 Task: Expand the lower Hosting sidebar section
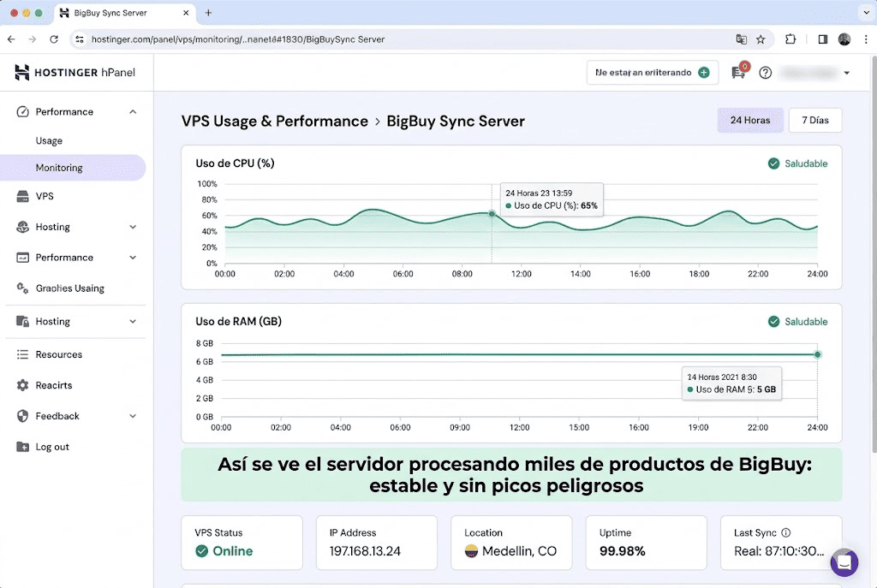133,321
